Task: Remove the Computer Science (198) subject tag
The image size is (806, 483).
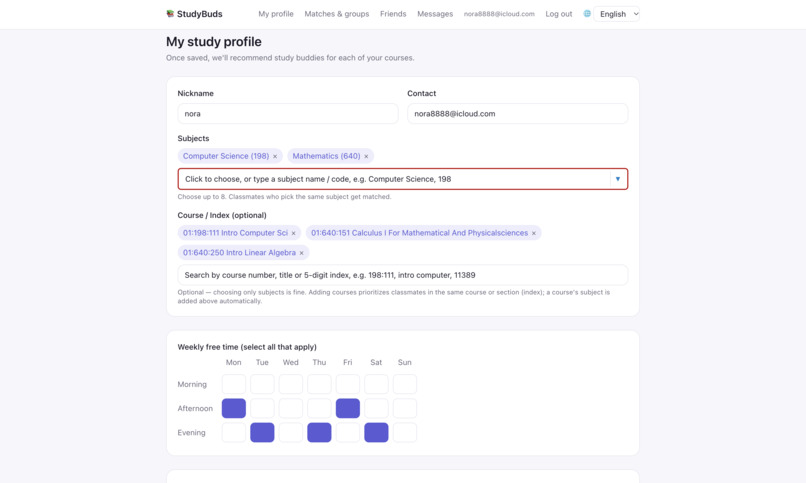Action: [x=275, y=156]
